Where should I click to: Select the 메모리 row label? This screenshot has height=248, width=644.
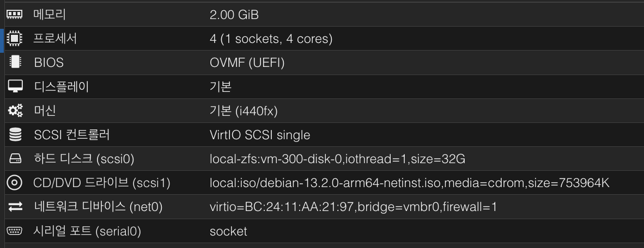(x=50, y=15)
